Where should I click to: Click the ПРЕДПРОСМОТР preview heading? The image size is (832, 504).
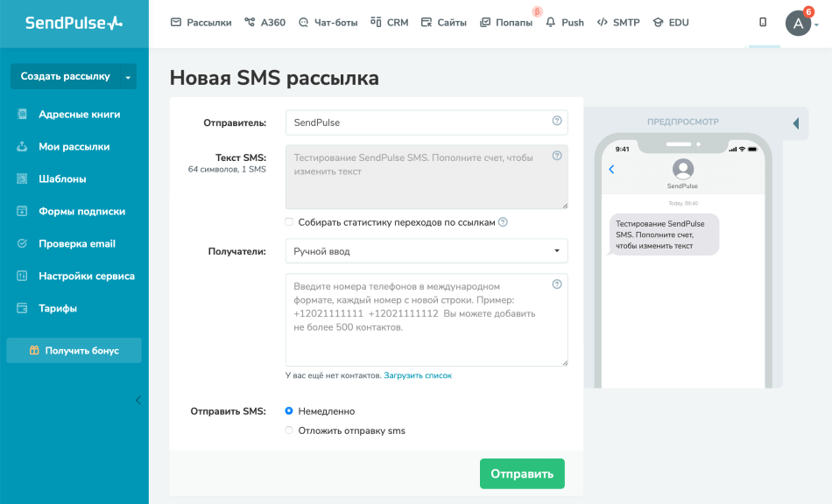pyautogui.click(x=683, y=122)
